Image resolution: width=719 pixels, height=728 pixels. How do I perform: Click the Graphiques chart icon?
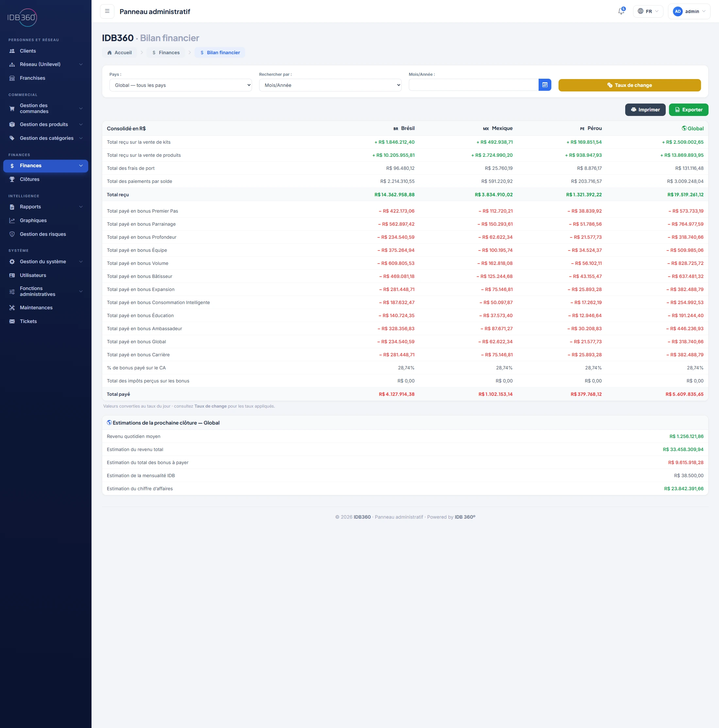[x=12, y=220]
